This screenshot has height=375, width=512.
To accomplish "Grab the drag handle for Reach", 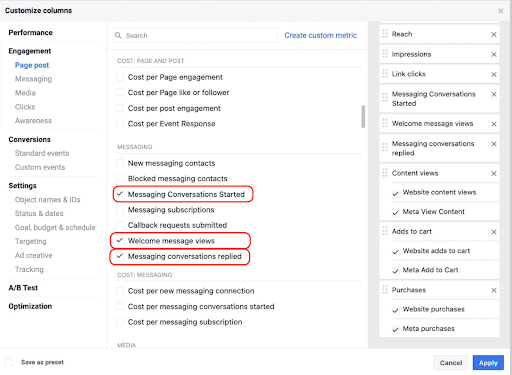I will 385,34.
